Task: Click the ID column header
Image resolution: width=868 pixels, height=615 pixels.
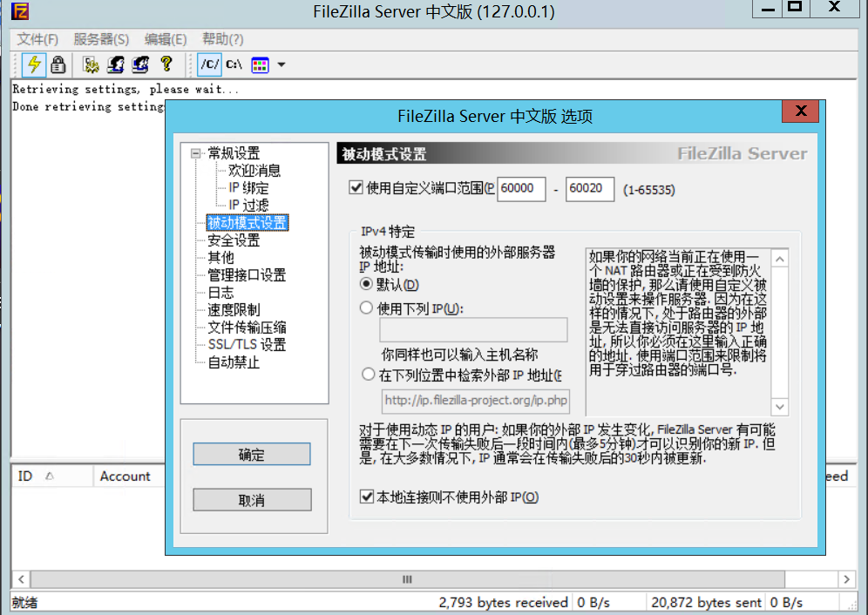Action: [x=51, y=476]
